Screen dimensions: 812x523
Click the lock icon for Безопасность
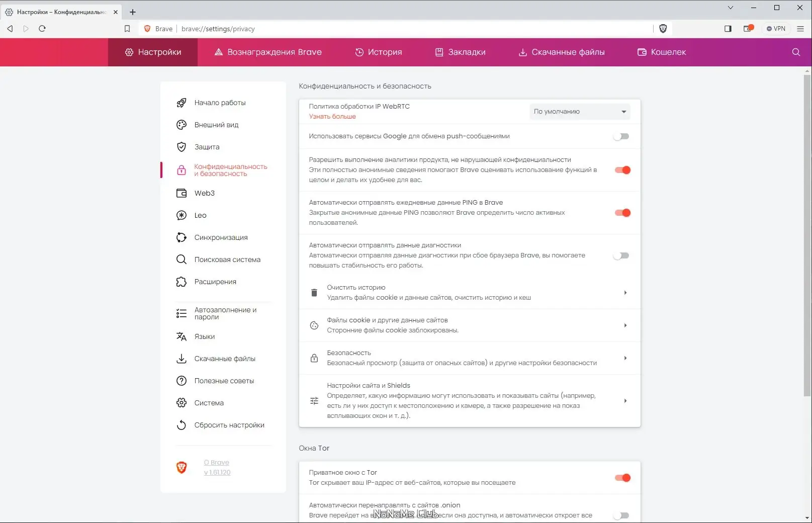[x=314, y=358]
